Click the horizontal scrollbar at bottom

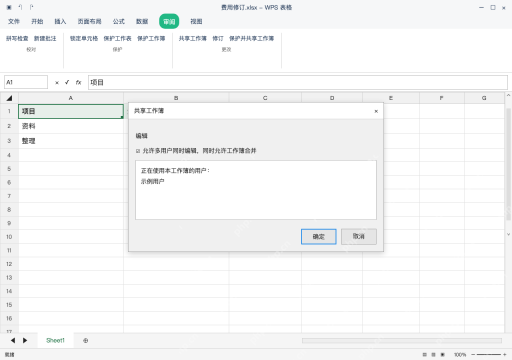[x=402, y=340]
